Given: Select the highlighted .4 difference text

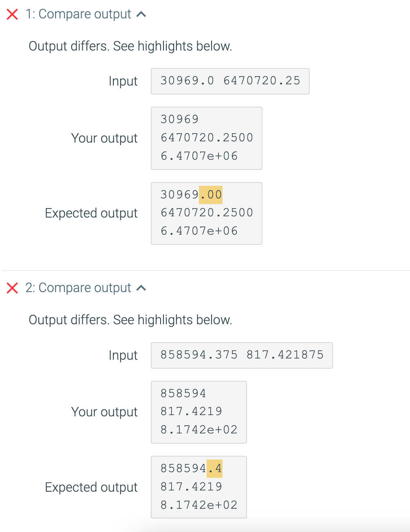Looking at the screenshot, I should point(214,468).
